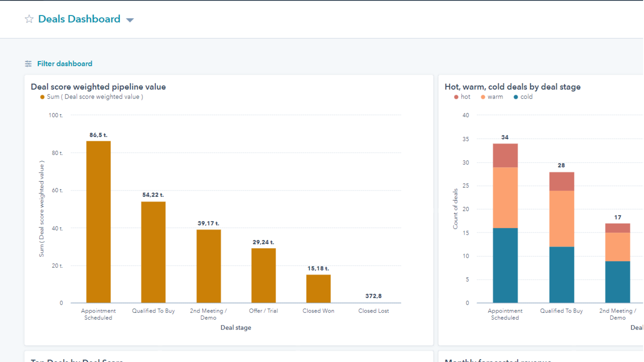This screenshot has height=362, width=644.
Task: Favorite the dashboard using the star icon
Action: [x=29, y=19]
